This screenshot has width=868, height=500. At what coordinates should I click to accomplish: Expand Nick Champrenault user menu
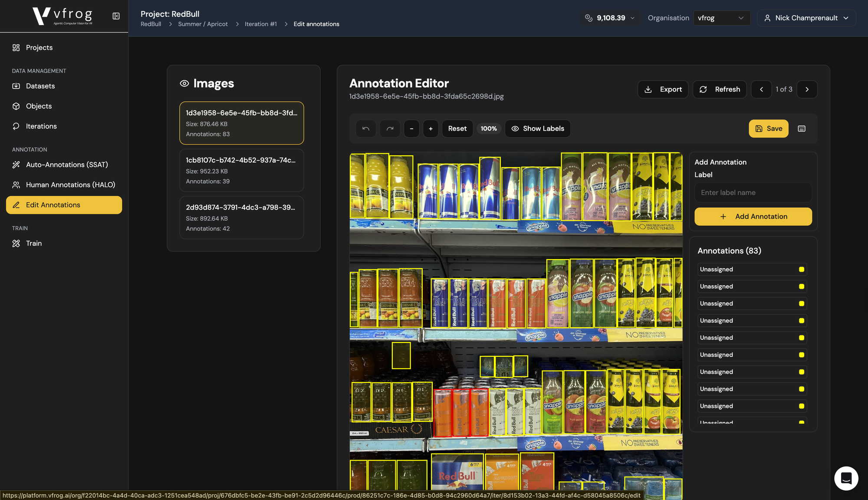point(806,18)
